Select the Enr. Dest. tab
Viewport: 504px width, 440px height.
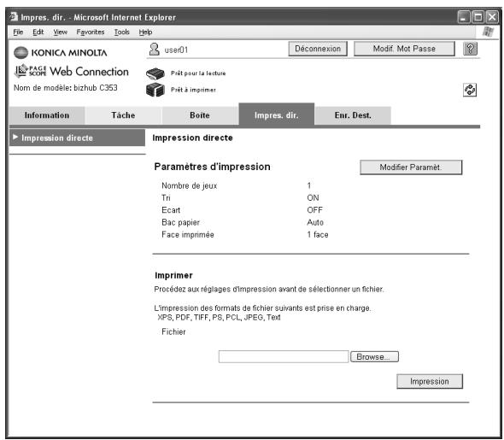353,115
